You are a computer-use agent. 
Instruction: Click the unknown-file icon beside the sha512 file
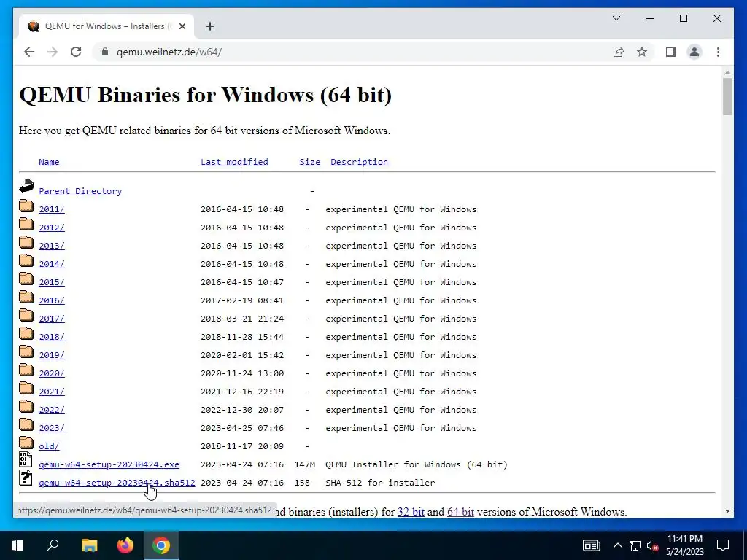tap(26, 478)
